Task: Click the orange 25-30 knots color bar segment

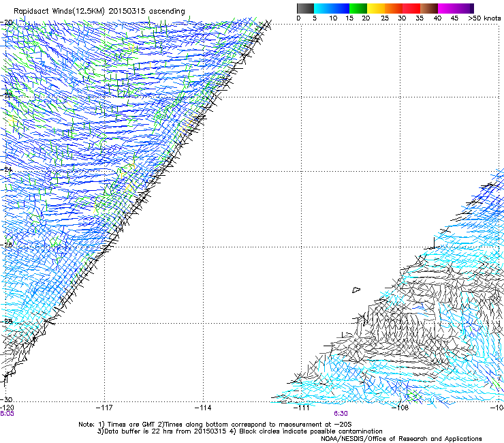Action: (x=394, y=8)
